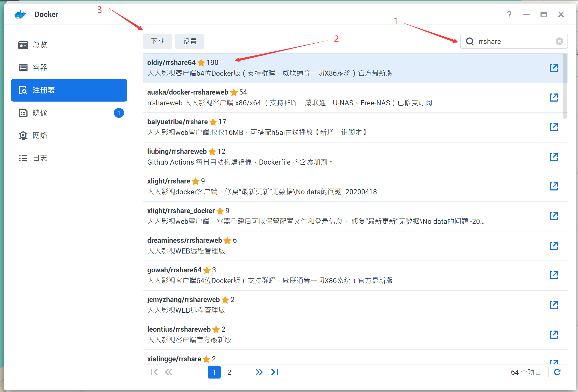Select the auska/docker-rrshareweb row
Viewport: 578px width, 392px height.
[x=355, y=98]
